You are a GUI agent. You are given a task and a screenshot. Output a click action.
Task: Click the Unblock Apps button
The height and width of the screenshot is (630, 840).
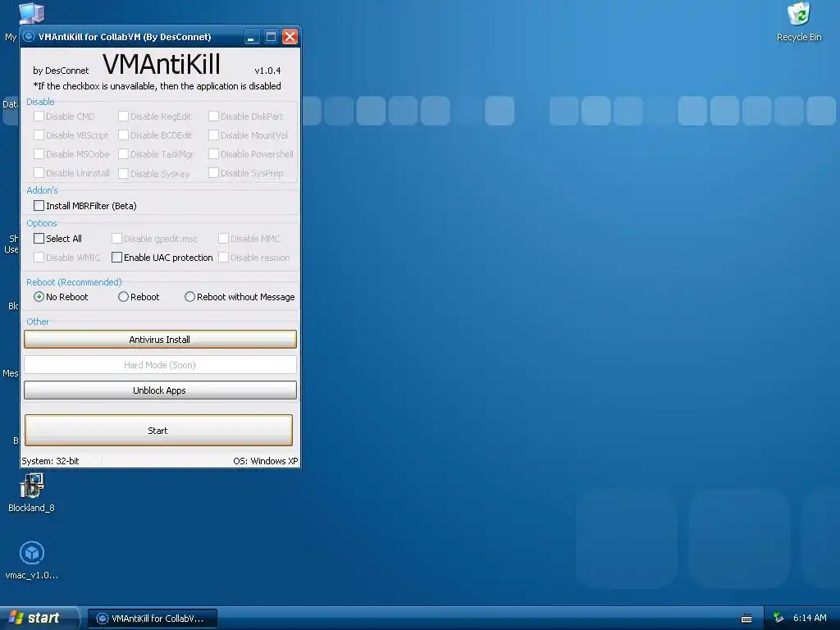(160, 390)
